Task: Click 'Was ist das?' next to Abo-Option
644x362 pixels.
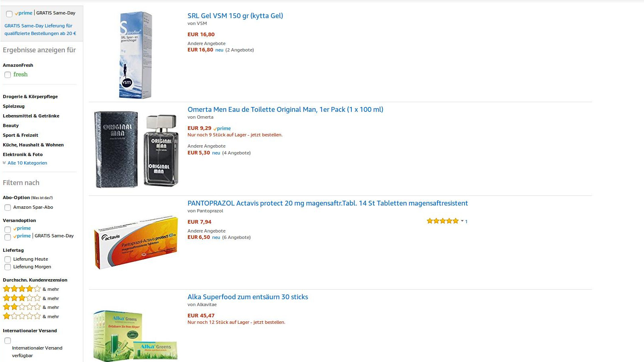Action: 42,198
